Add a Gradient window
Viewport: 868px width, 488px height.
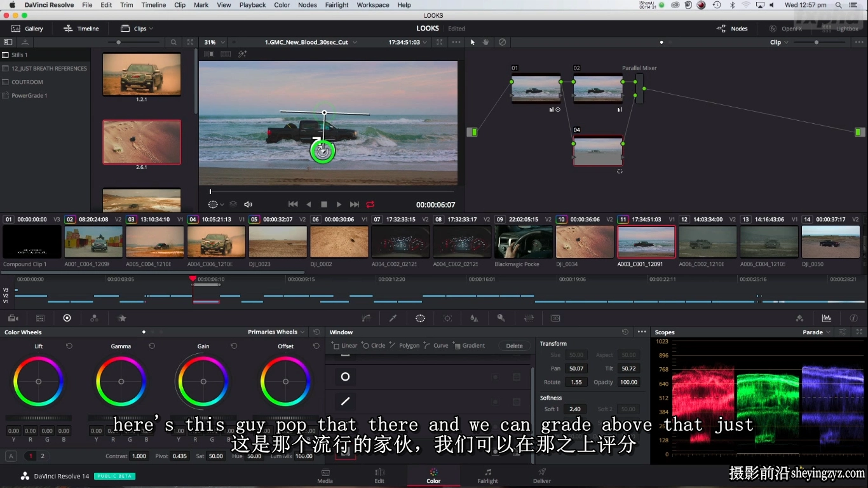pyautogui.click(x=469, y=346)
